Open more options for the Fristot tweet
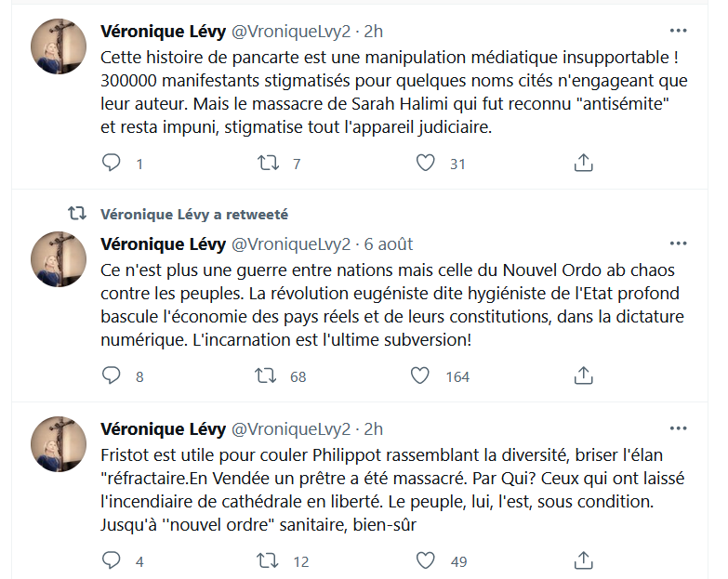 point(679,429)
